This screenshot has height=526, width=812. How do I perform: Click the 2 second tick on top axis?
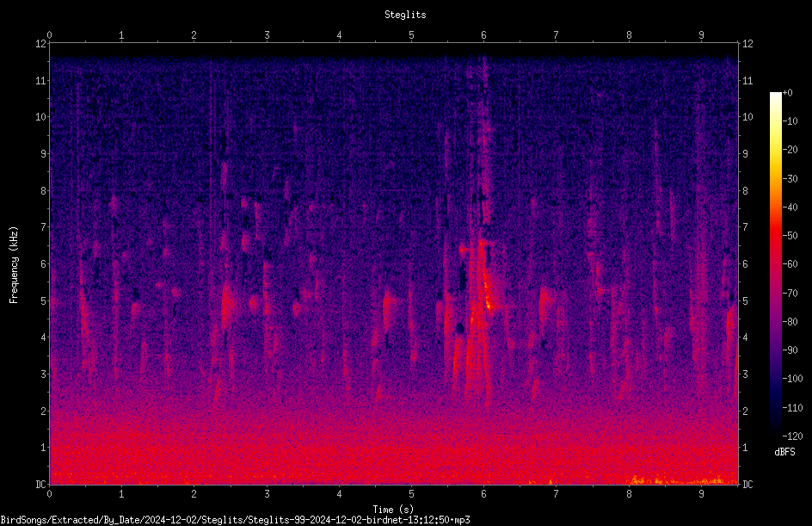coord(194,35)
